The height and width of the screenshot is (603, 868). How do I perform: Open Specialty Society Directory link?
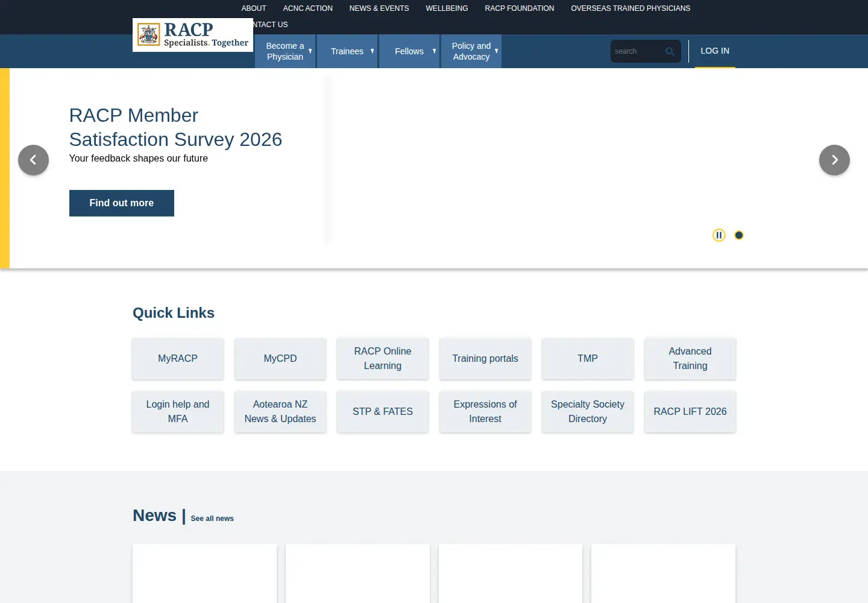pos(588,412)
